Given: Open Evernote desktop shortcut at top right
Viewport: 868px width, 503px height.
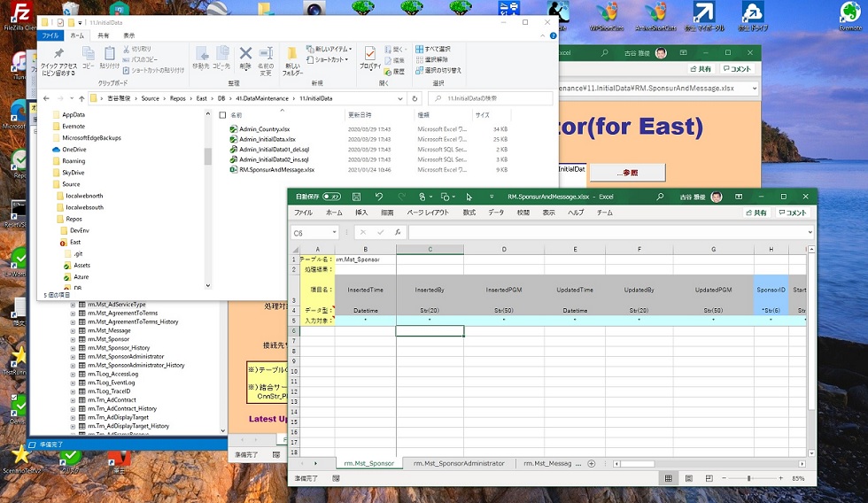Looking at the screenshot, I should pos(849,15).
